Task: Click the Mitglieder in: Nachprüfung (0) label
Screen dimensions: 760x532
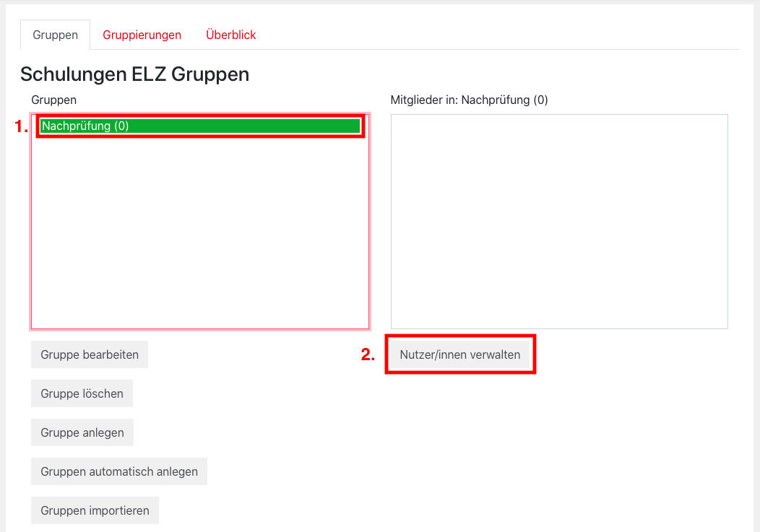Action: click(469, 100)
